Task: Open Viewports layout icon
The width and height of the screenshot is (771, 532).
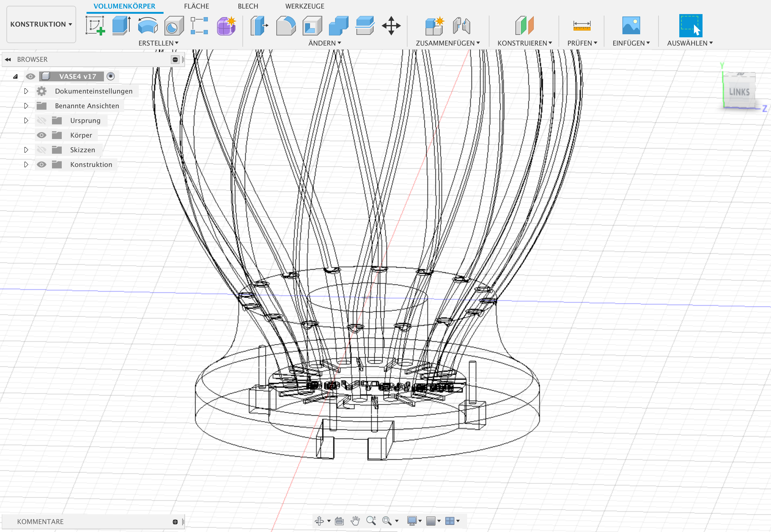Action: (450, 521)
